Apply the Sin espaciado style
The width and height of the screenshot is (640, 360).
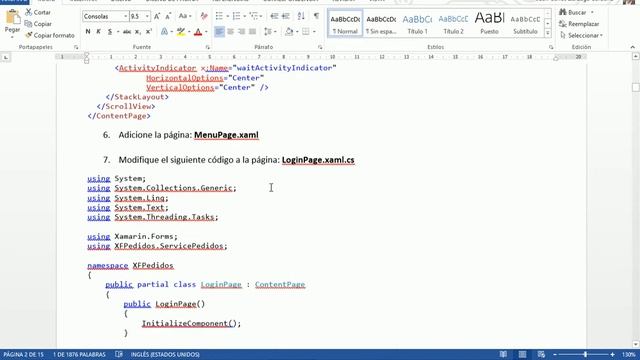point(381,24)
